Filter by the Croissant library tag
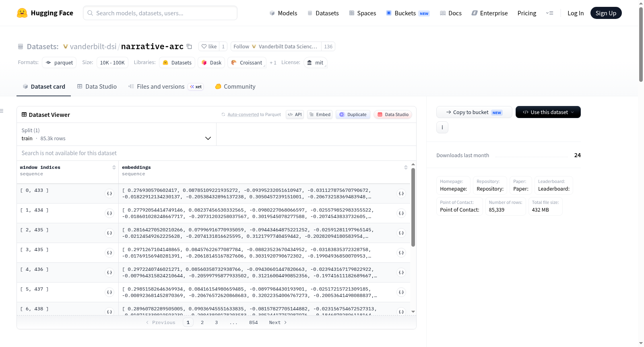644x347 pixels. pyautogui.click(x=247, y=62)
